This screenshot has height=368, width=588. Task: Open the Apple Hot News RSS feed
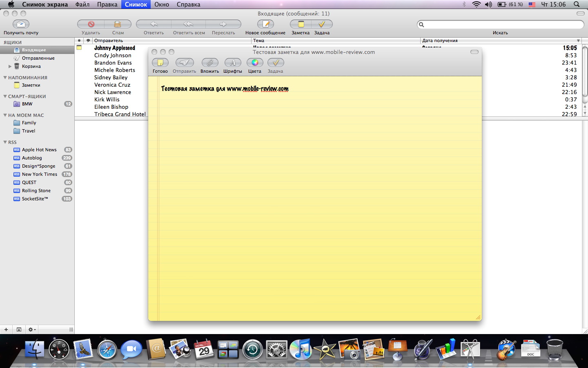[x=37, y=150]
